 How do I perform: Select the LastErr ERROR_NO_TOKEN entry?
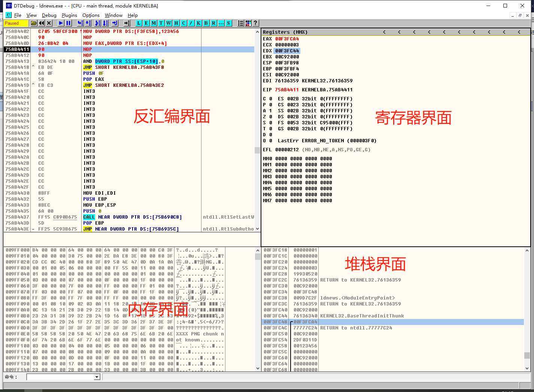coord(327,140)
